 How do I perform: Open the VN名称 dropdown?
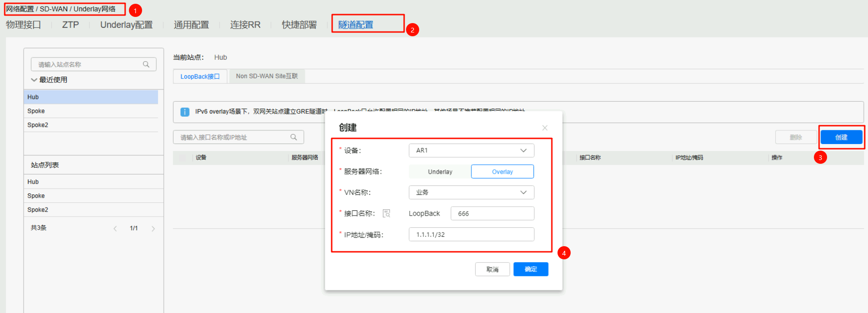coord(471,193)
